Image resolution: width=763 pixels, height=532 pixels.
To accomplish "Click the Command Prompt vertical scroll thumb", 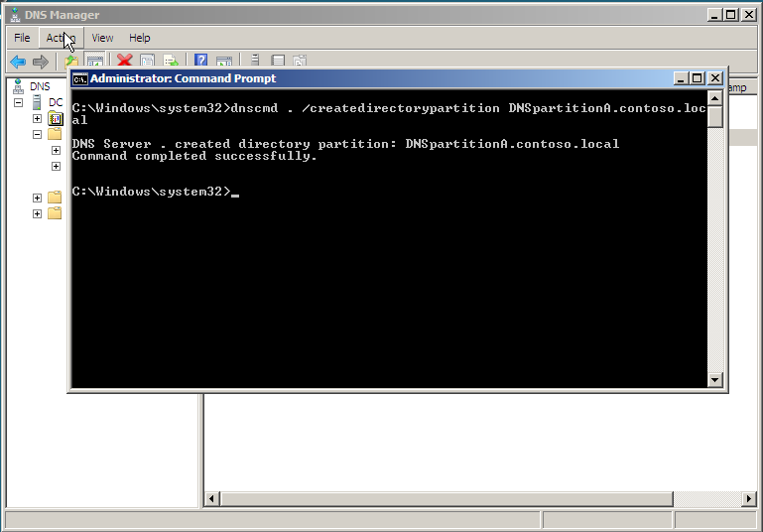I will [x=714, y=117].
